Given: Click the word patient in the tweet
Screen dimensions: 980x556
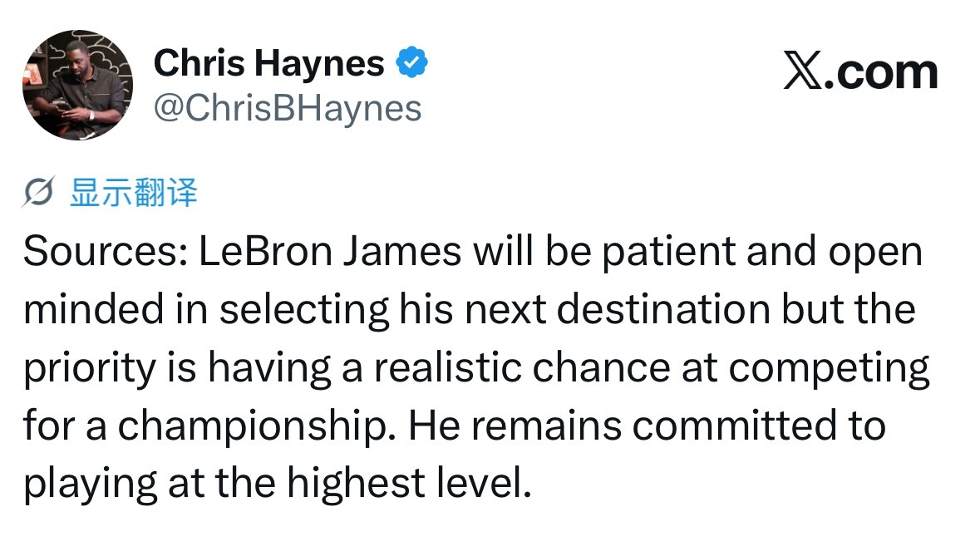Looking at the screenshot, I should [x=669, y=253].
